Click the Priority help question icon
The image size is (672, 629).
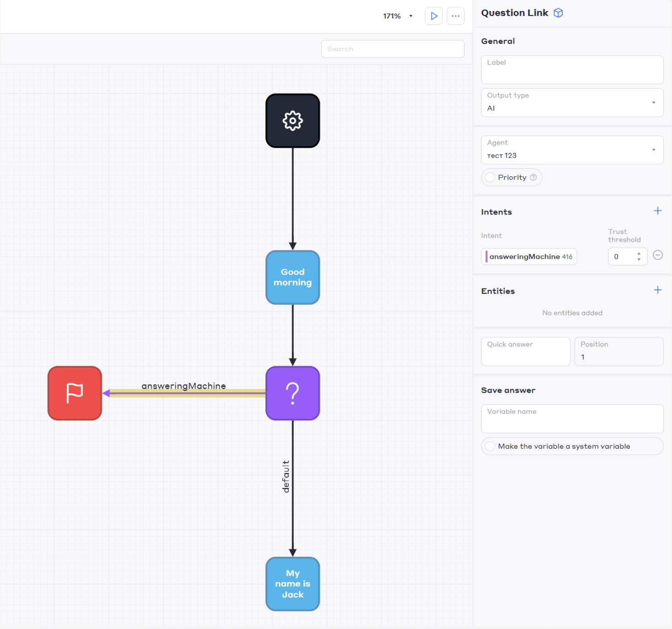[533, 178]
